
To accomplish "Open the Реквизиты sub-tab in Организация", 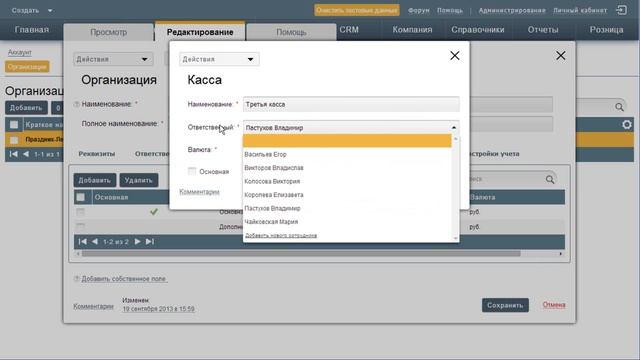I will point(97,154).
